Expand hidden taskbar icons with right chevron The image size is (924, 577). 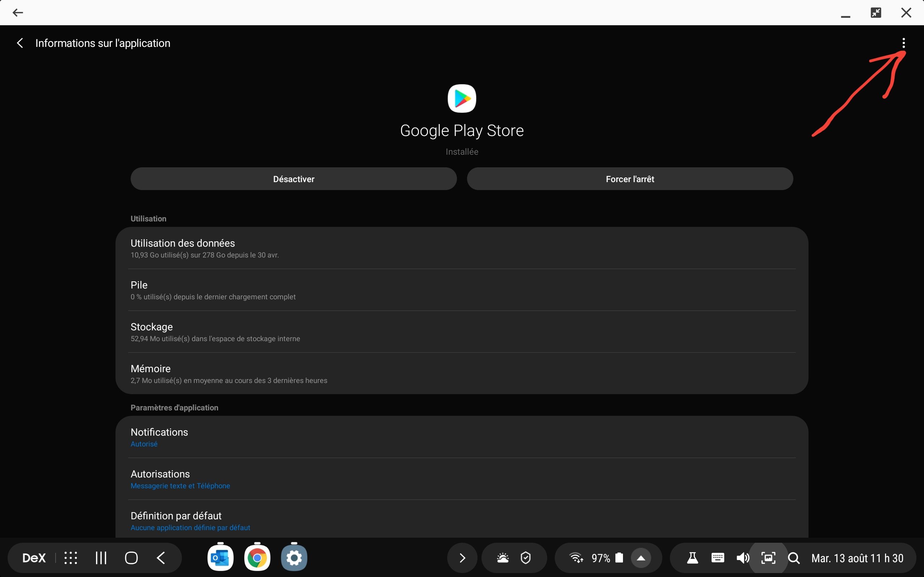pos(462,558)
